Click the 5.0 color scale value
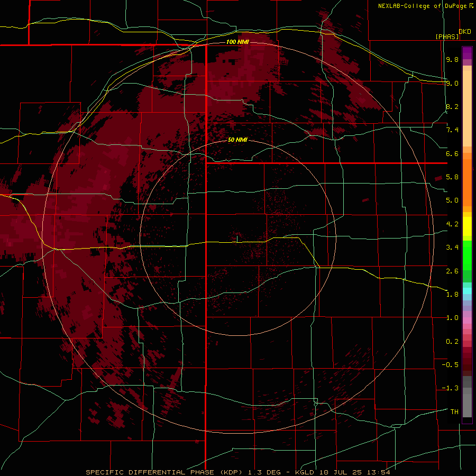 (x=452, y=200)
